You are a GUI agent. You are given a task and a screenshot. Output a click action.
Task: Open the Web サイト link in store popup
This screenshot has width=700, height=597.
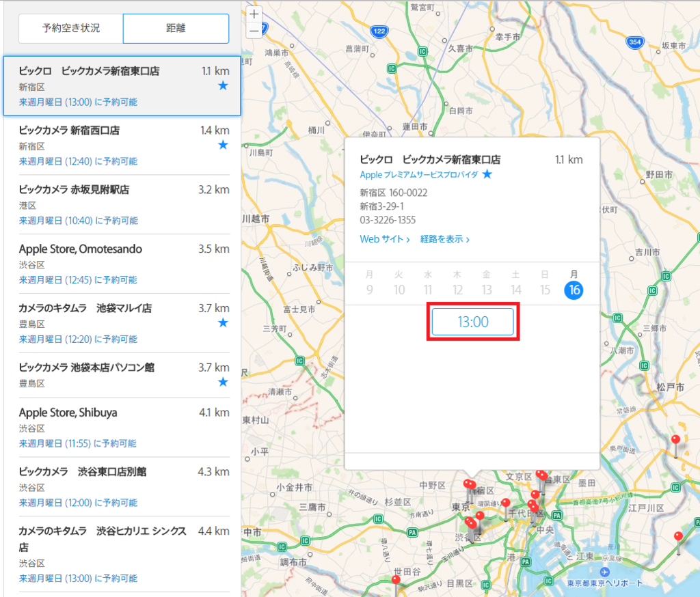385,239
